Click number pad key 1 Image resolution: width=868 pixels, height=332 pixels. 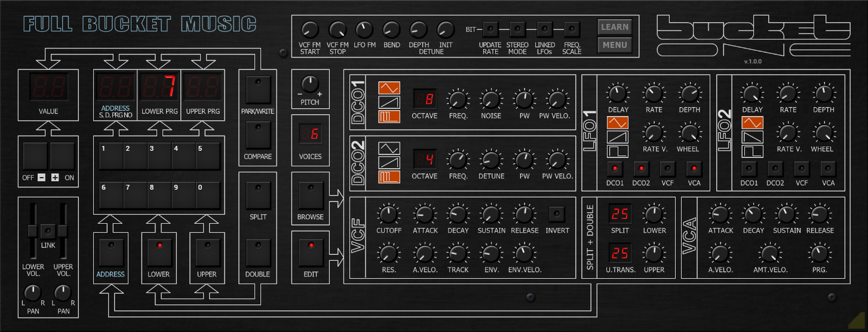[x=111, y=156]
